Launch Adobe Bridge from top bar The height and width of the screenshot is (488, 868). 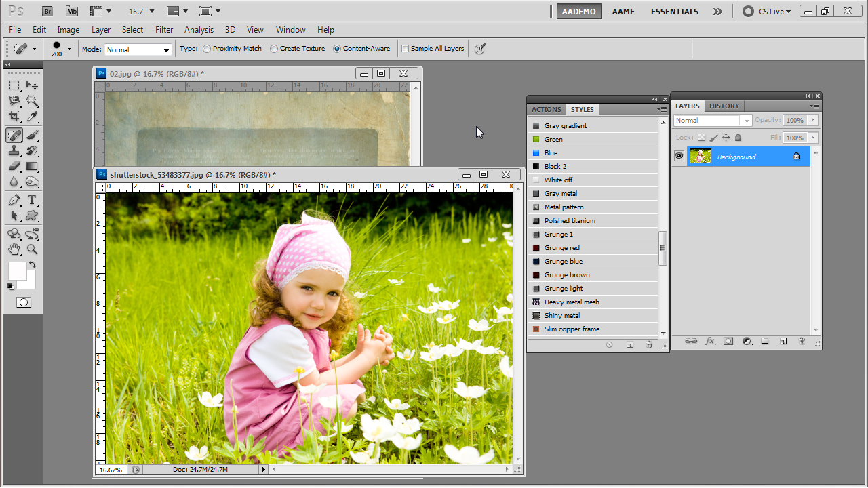point(47,12)
